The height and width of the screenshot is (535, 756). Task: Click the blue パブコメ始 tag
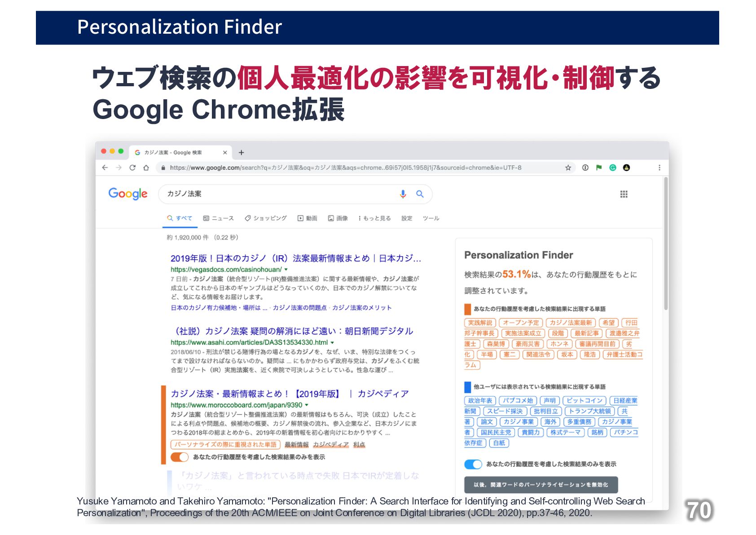click(518, 400)
